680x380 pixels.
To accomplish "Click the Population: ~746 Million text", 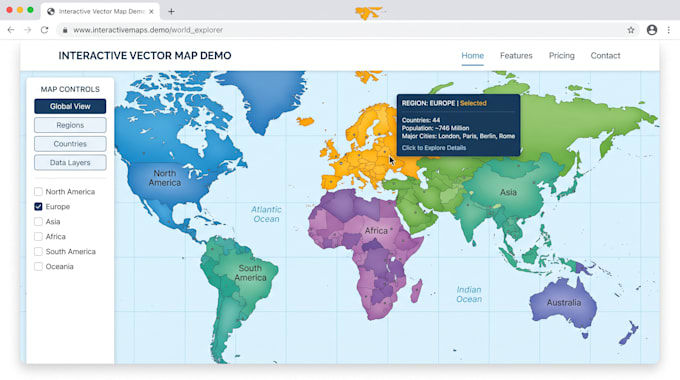I will tap(435, 128).
